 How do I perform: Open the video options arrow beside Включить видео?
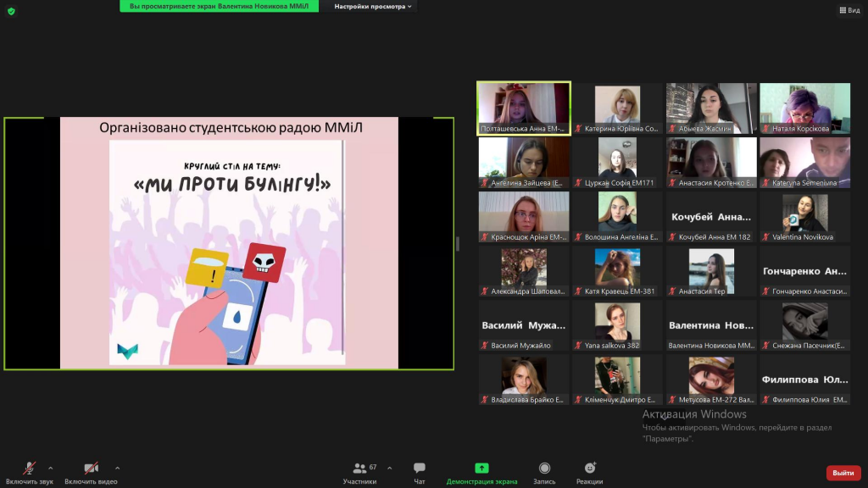[x=117, y=468]
